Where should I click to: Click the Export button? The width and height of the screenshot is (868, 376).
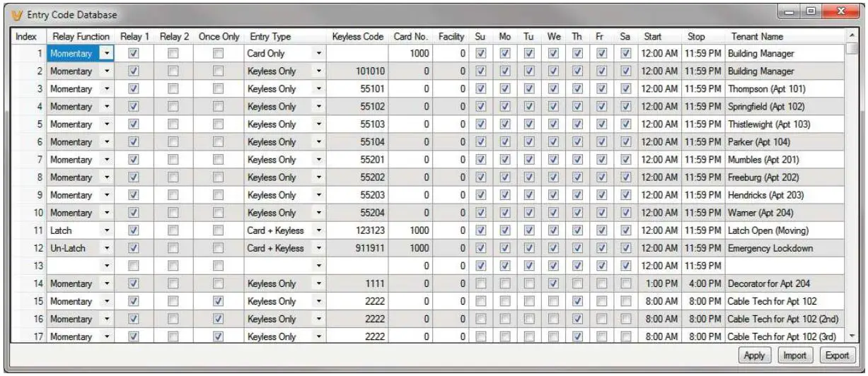[837, 356]
